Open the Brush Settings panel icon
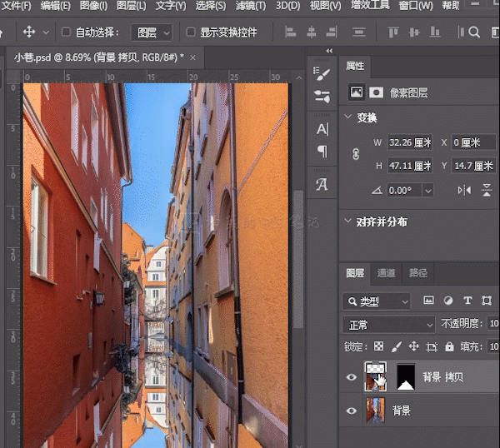This screenshot has height=448, width=500. click(x=322, y=73)
